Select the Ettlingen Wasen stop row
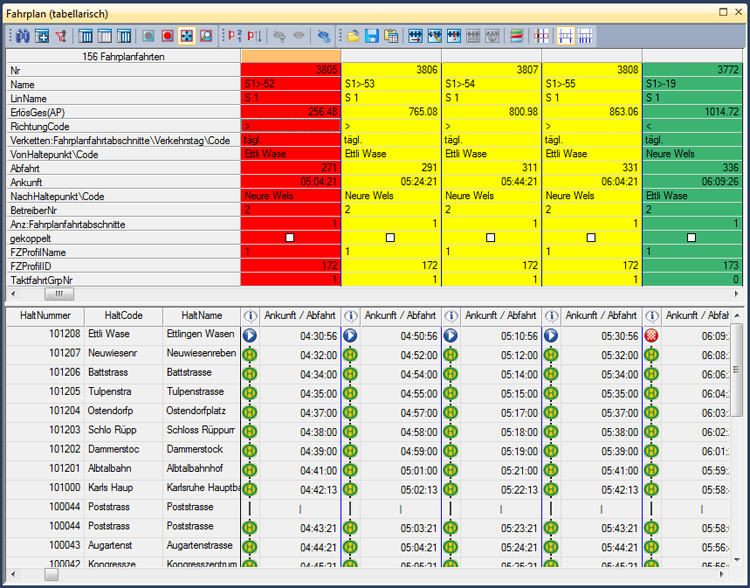Screen dimensions: 750x588 click(x=200, y=335)
